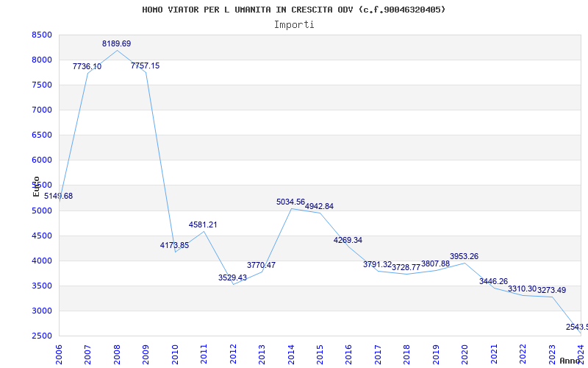588x368 pixels.
Task: Select the 3791.32 data label
Action: 377,264
